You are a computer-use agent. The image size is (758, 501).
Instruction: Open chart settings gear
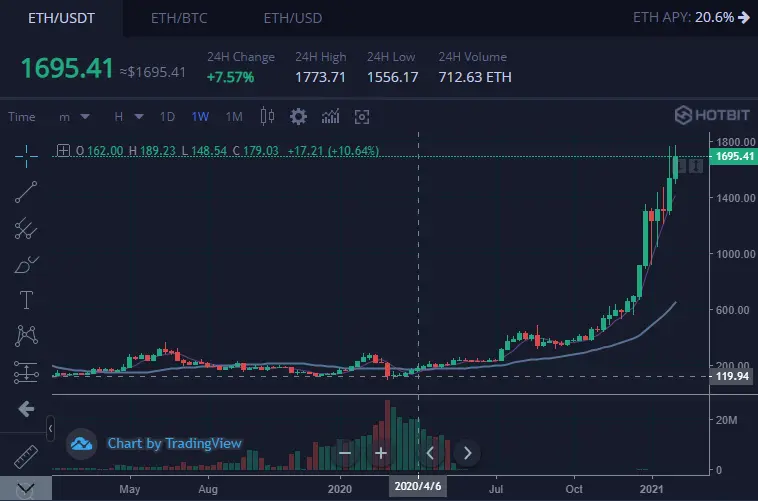(x=298, y=117)
